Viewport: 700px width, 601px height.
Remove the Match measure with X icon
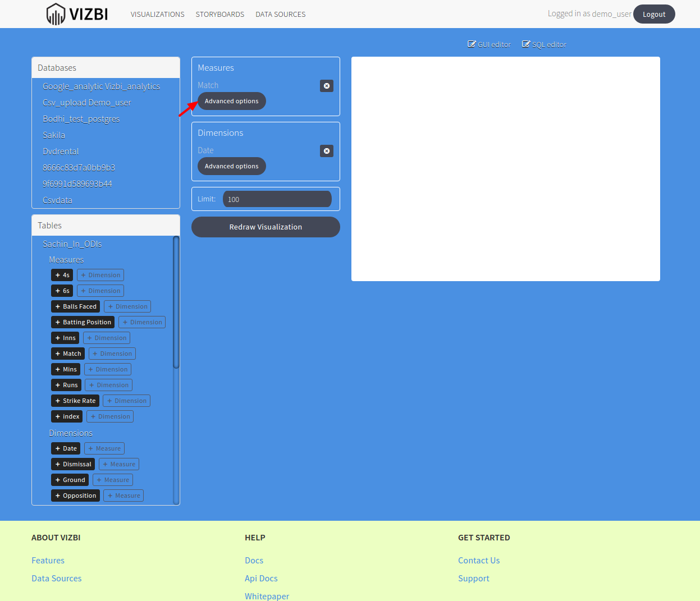point(327,86)
